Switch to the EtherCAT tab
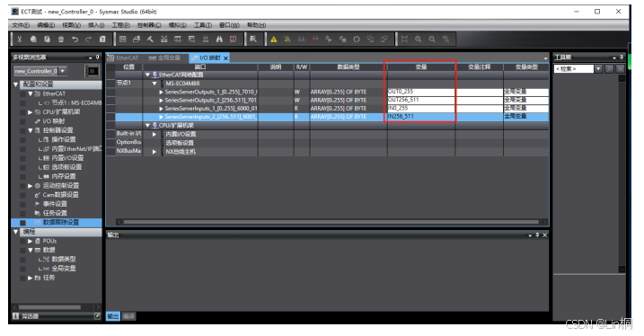The height and width of the screenshot is (336, 644). coord(123,57)
